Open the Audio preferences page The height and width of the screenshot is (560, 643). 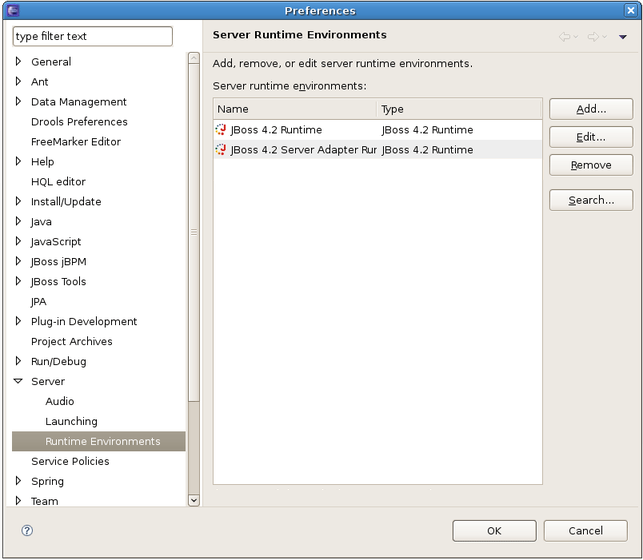59,402
